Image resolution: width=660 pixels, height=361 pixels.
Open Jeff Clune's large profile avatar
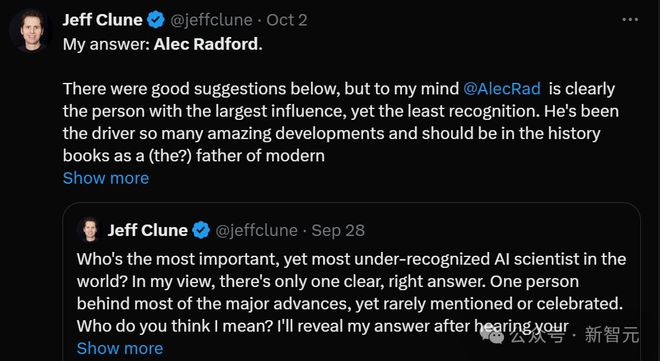(x=31, y=30)
